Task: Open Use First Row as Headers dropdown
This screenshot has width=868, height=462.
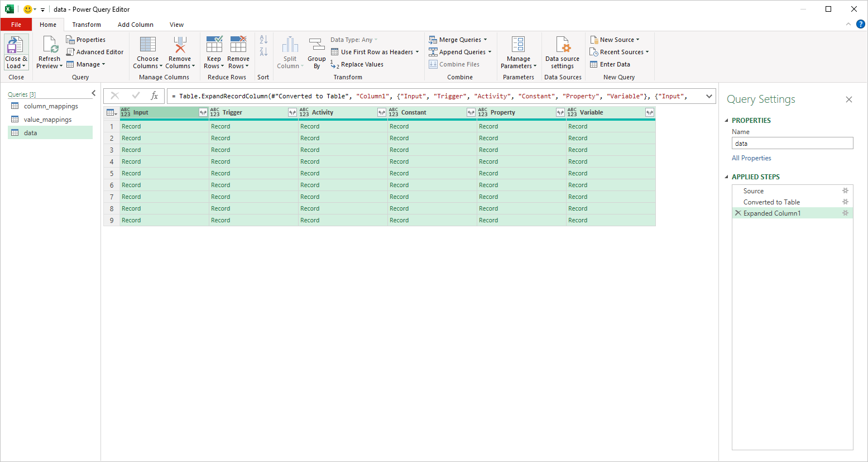Action: click(x=417, y=52)
